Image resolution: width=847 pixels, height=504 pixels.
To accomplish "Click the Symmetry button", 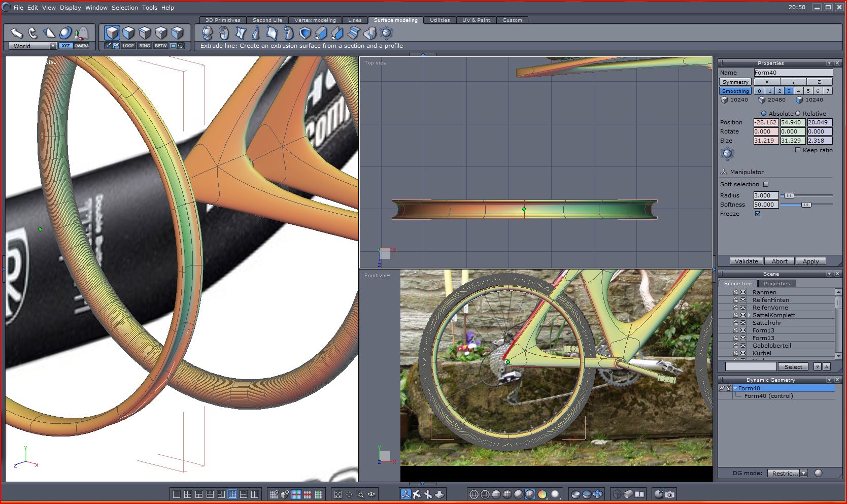I will click(735, 82).
